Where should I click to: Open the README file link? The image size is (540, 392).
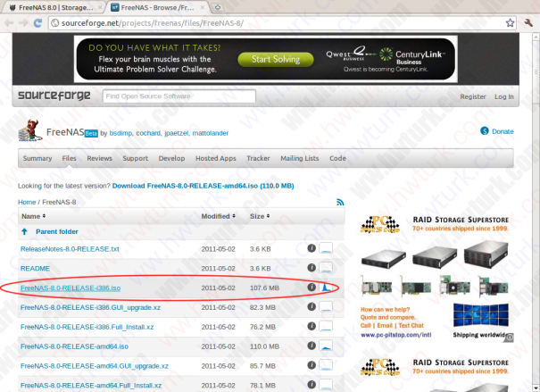(x=35, y=269)
